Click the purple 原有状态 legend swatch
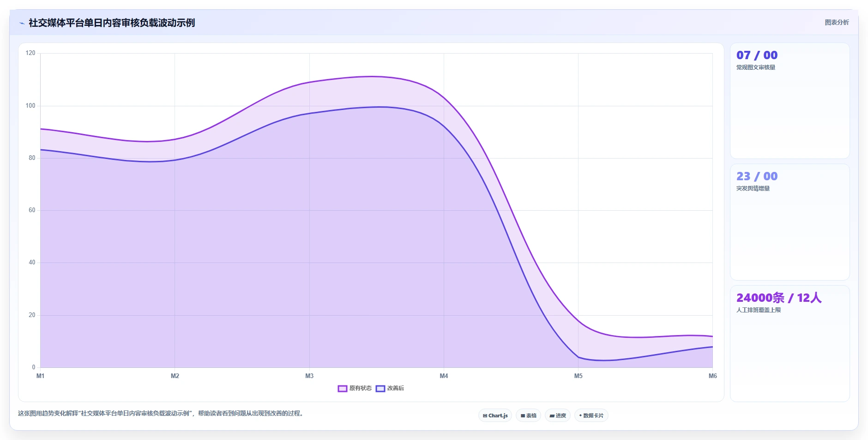 point(343,389)
